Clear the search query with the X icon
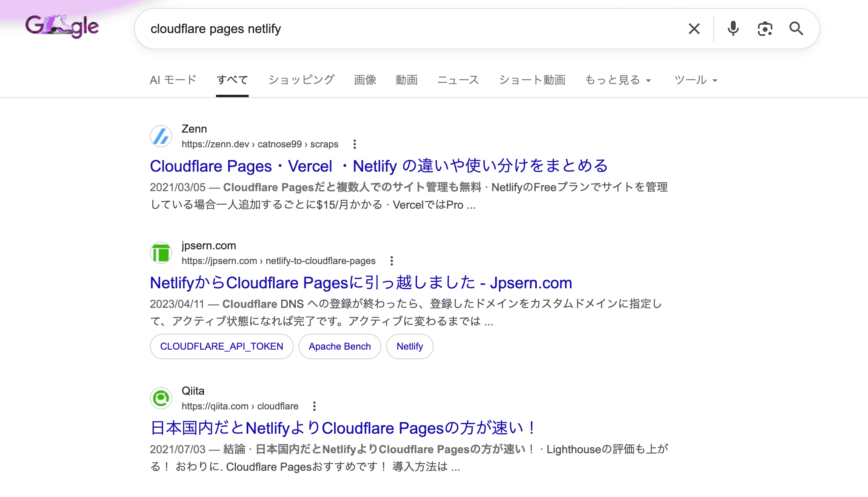Image resolution: width=868 pixels, height=497 pixels. [x=694, y=28]
